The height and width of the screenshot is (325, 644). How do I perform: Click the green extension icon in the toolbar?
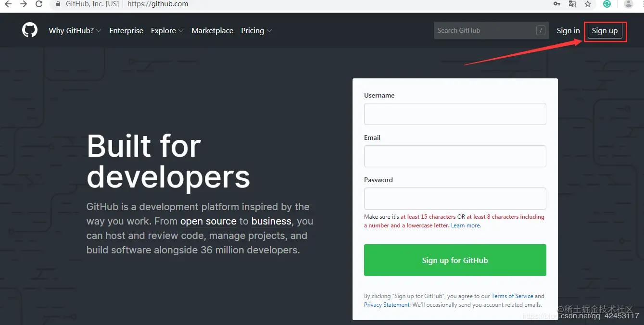pos(607,4)
